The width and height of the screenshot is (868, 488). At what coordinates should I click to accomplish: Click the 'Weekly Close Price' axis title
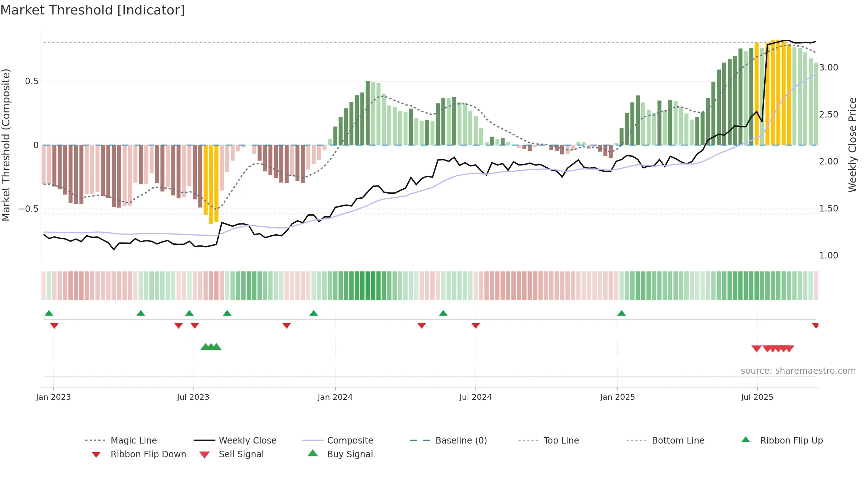pyautogui.click(x=852, y=145)
